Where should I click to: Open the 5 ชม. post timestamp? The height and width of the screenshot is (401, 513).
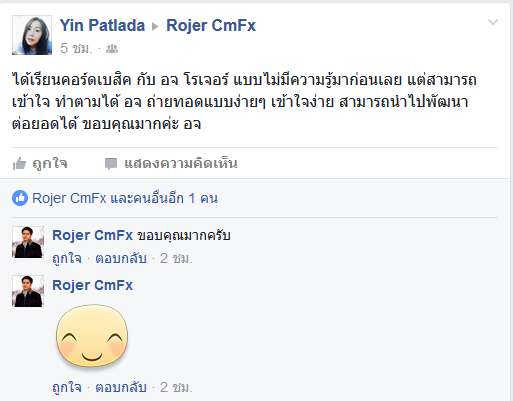(76, 49)
